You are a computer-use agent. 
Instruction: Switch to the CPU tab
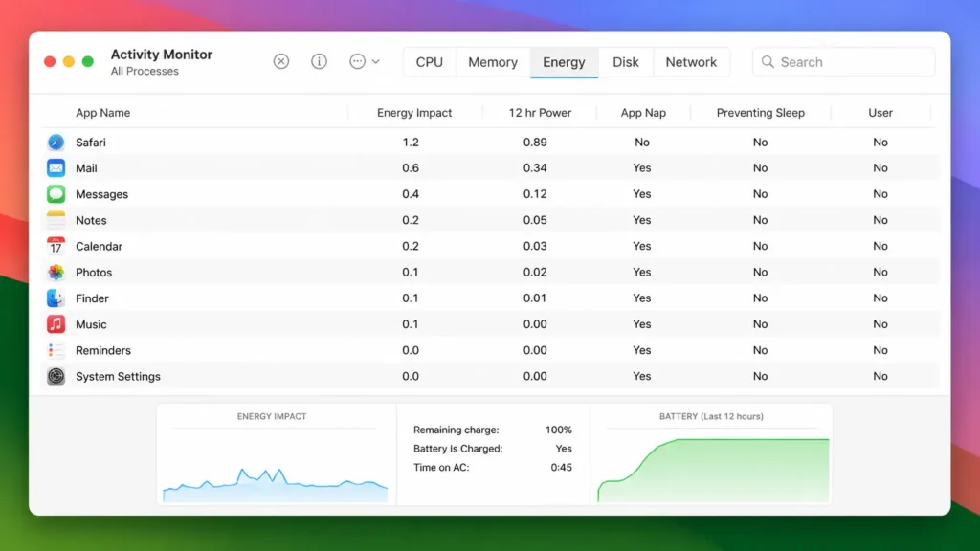tap(430, 62)
